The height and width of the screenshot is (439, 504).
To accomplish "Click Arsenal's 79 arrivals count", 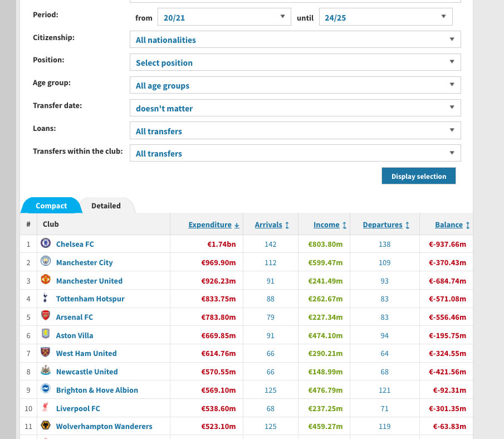I will 270,318.
